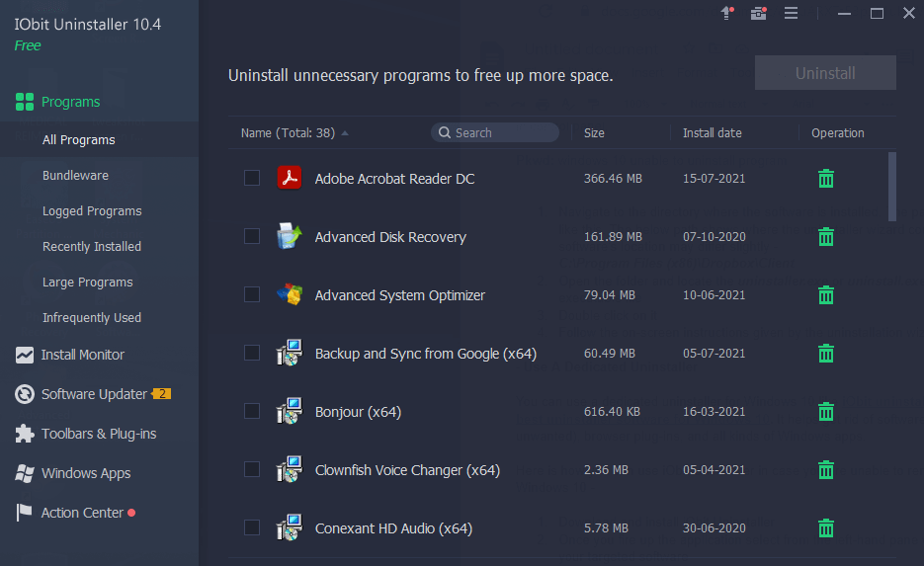Select the Clownfish Voice Changer (x64) name
The image size is (924, 566).
[407, 470]
